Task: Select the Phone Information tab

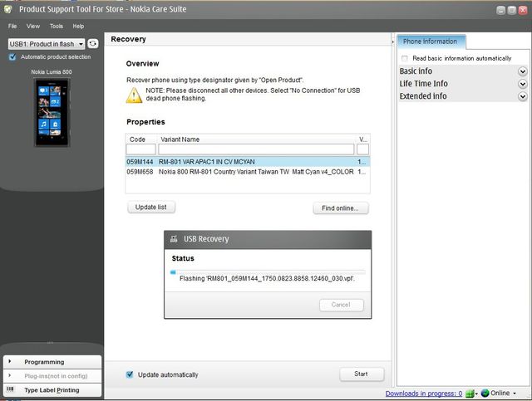Action: [x=431, y=41]
